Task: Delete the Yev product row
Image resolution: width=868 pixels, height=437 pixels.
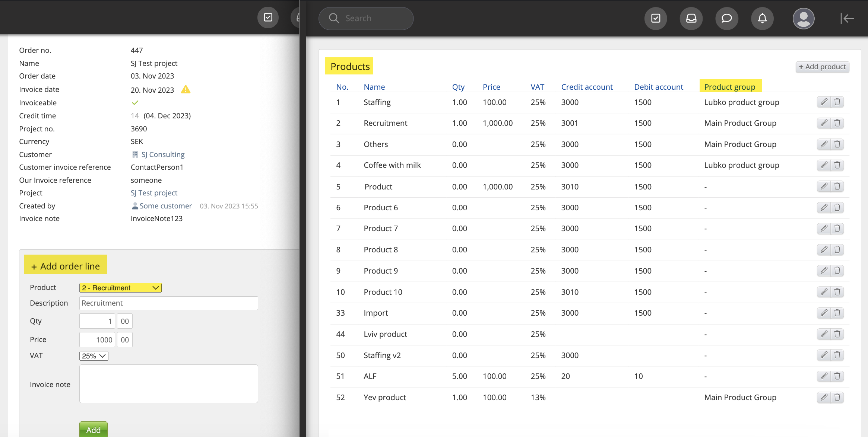Action: click(837, 398)
